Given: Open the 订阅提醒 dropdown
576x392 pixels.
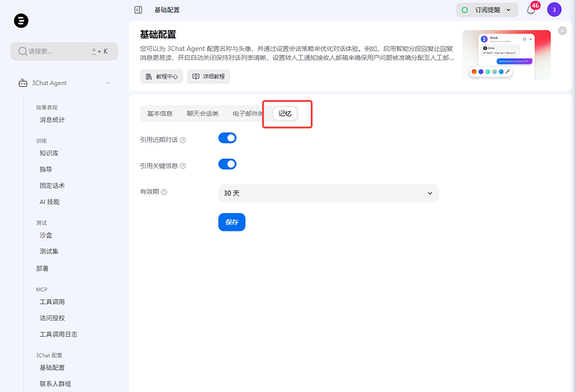Looking at the screenshot, I should (487, 10).
